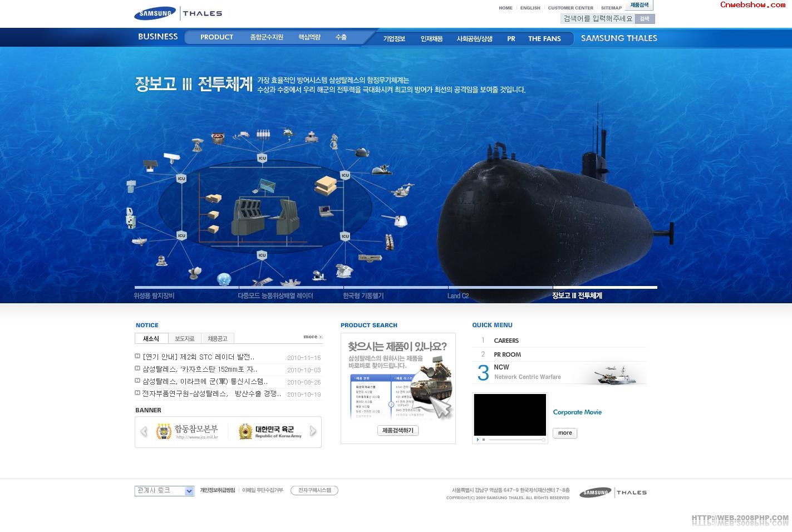
Task: Switch to the 보도자료 notice tab
Action: point(184,338)
